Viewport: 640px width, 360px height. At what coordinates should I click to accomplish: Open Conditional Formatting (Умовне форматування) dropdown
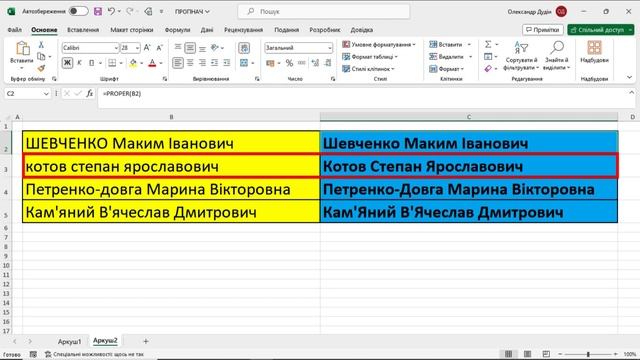click(x=378, y=44)
